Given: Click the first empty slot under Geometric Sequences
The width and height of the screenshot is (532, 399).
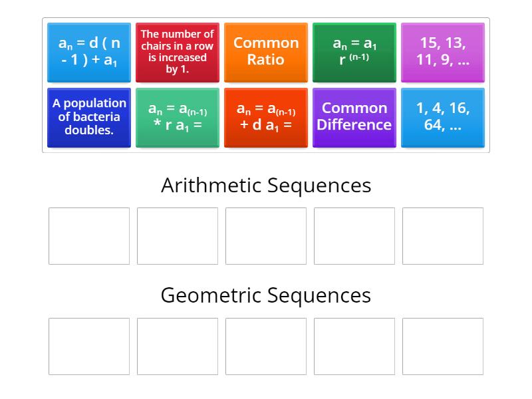Looking at the screenshot, I should pyautogui.click(x=88, y=346).
